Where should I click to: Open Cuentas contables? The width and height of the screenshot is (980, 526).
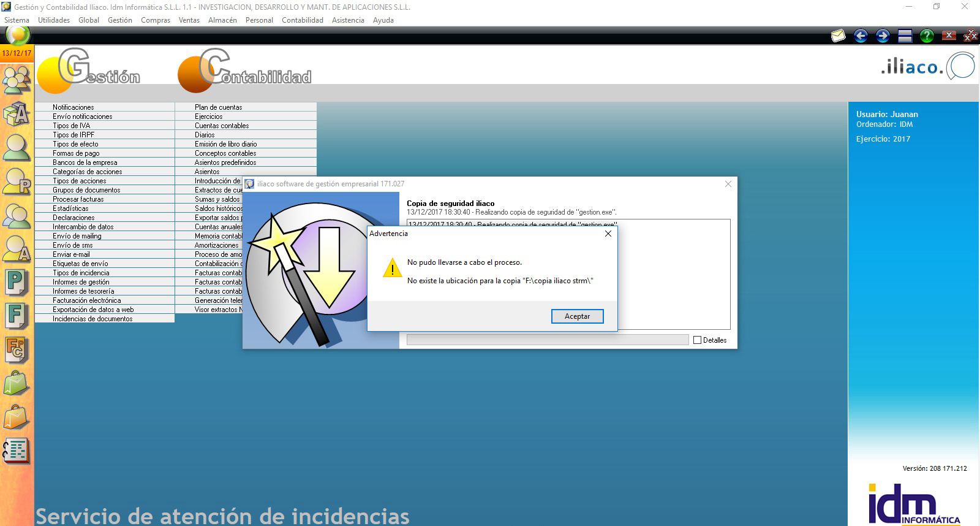point(246,126)
